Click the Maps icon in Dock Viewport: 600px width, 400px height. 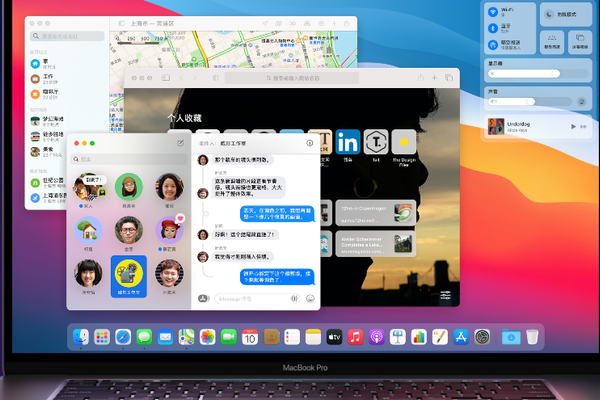[x=186, y=337]
